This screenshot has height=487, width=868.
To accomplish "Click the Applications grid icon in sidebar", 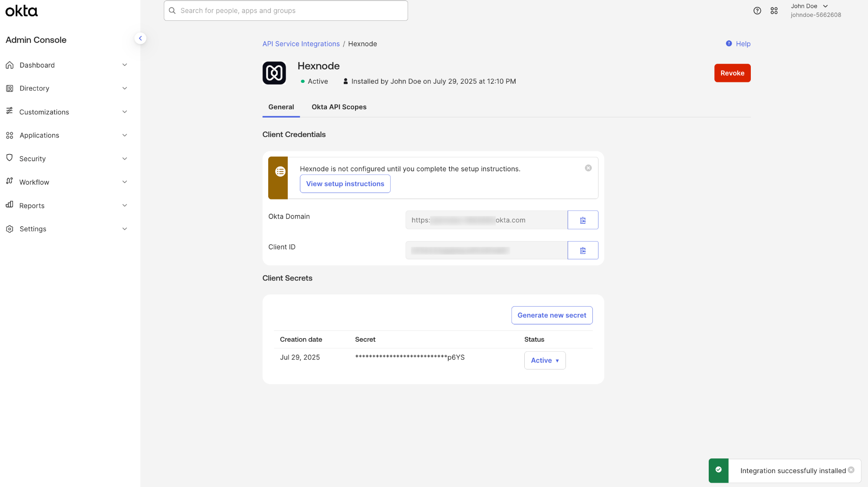I will pyautogui.click(x=10, y=135).
